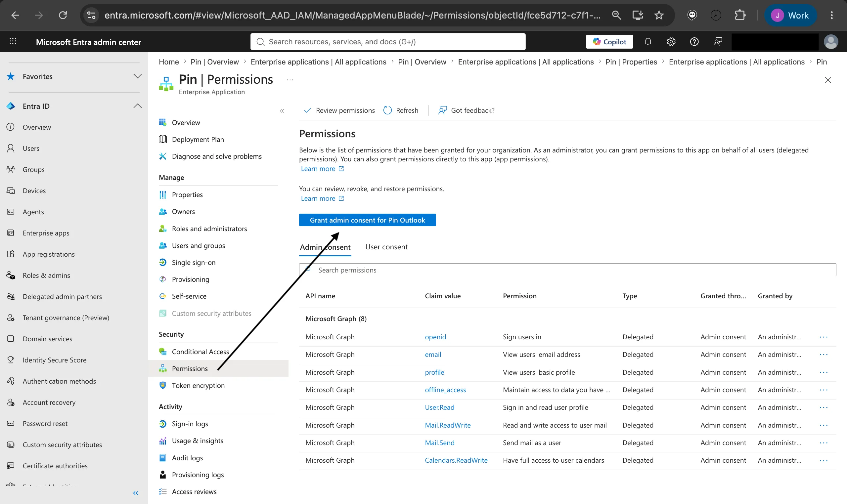Image resolution: width=847 pixels, height=504 pixels.
Task: Open the Mail.Send claim value link
Action: pyautogui.click(x=439, y=443)
